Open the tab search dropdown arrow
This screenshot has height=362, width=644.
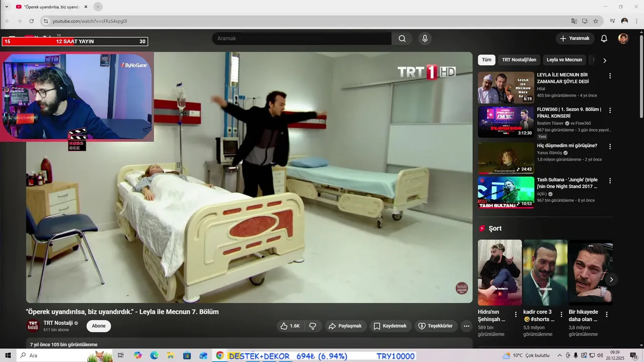7,7
